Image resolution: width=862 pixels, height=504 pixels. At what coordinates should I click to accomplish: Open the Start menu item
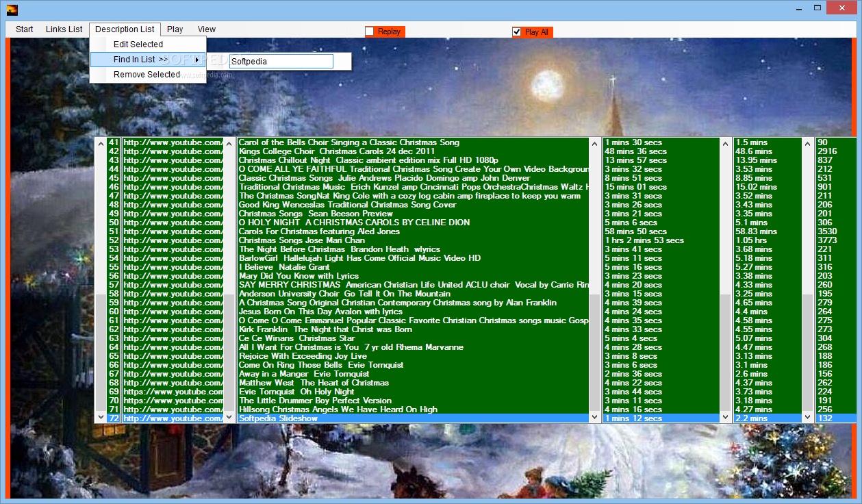point(25,29)
